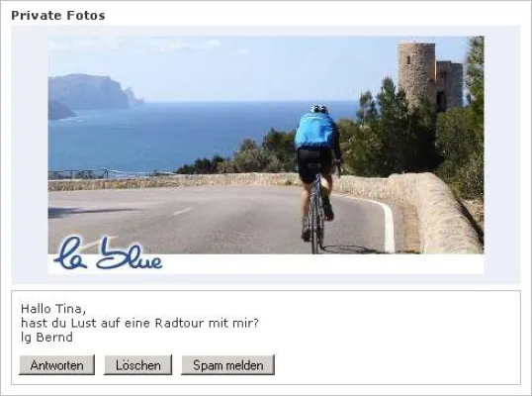
Task: Click the Antworten button
Action: point(56,365)
